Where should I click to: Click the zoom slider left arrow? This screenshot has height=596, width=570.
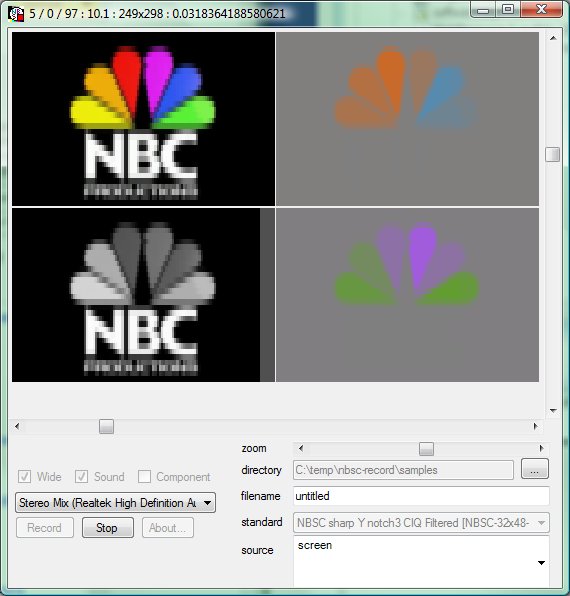pyautogui.click(x=301, y=449)
